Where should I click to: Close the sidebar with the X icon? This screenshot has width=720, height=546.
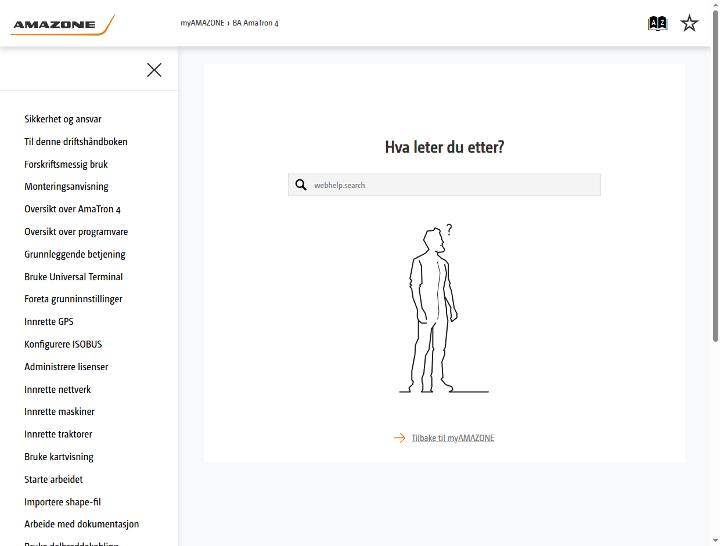(154, 70)
